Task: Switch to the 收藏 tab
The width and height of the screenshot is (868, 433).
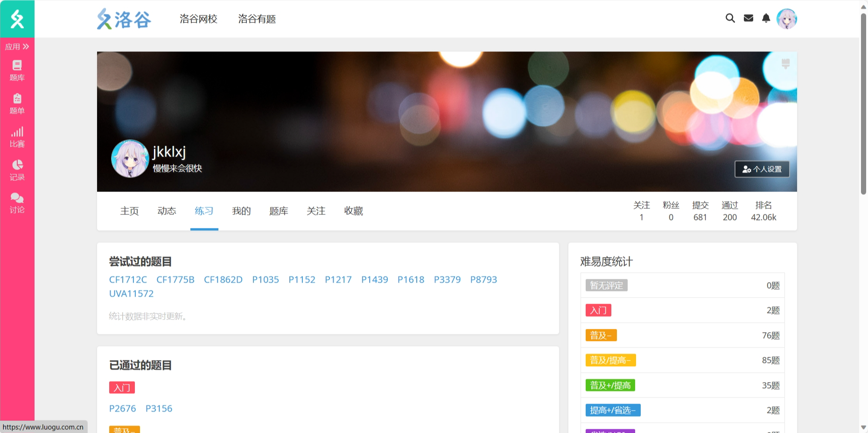Action: coord(354,211)
